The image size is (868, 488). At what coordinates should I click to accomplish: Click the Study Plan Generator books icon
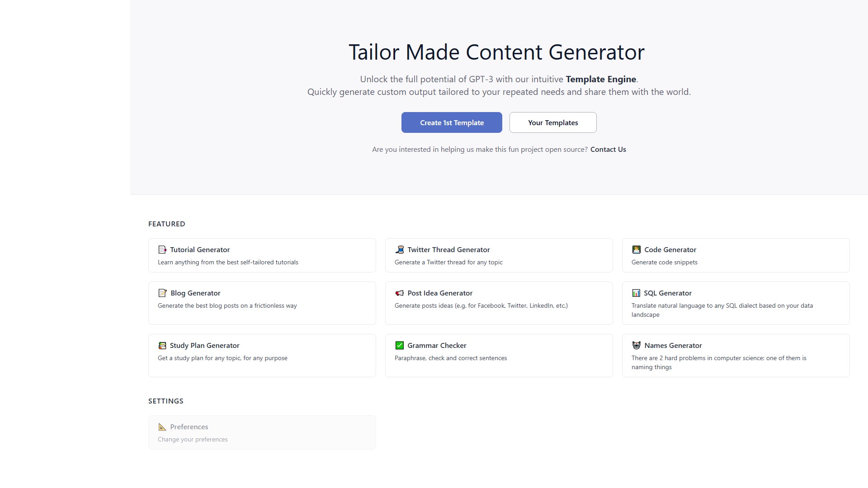pyautogui.click(x=163, y=345)
